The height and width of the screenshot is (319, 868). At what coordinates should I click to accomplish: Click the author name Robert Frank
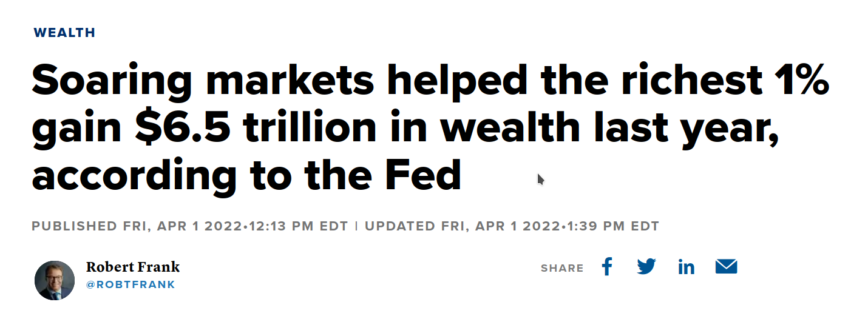coord(133,267)
